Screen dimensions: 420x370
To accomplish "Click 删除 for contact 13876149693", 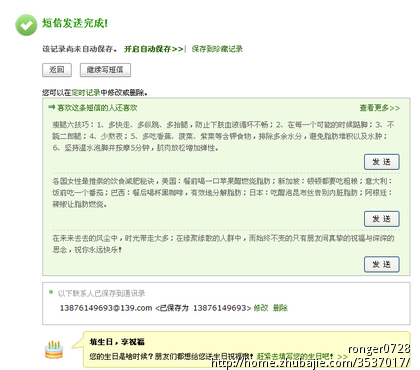I will [x=280, y=308].
